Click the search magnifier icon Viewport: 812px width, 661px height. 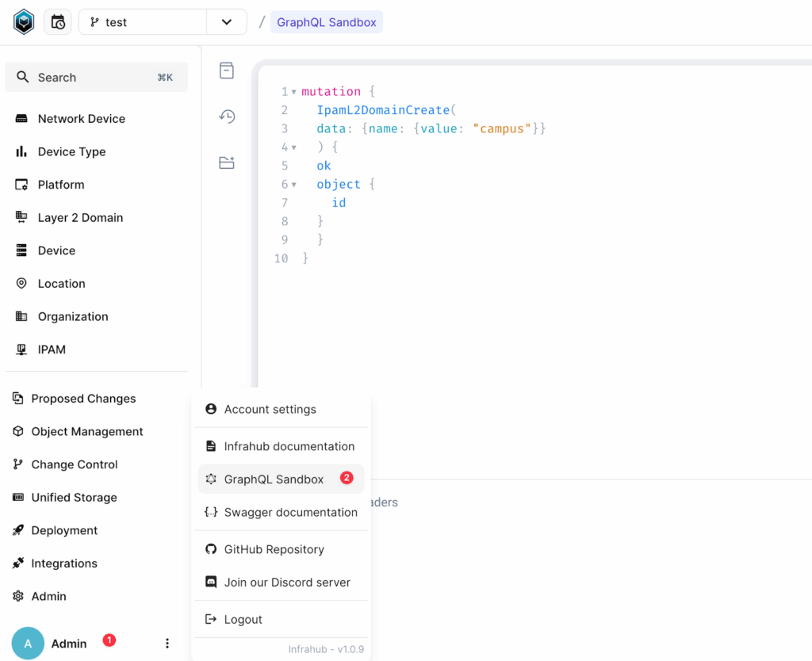(x=22, y=77)
